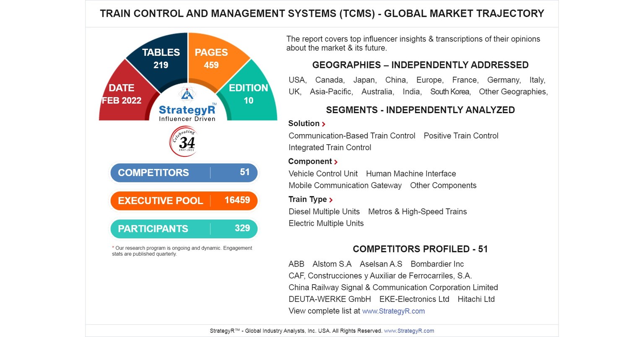
Task: Open the StrategyR.com link after complete list
Action: 393,311
